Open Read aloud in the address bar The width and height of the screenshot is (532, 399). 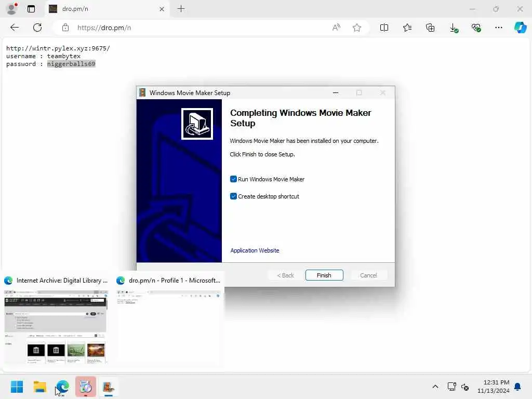coord(336,28)
